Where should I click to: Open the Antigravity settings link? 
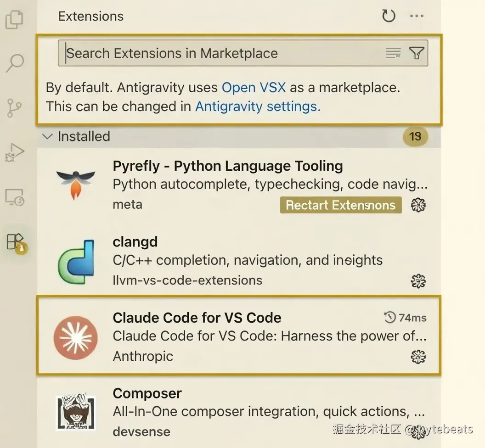(258, 106)
